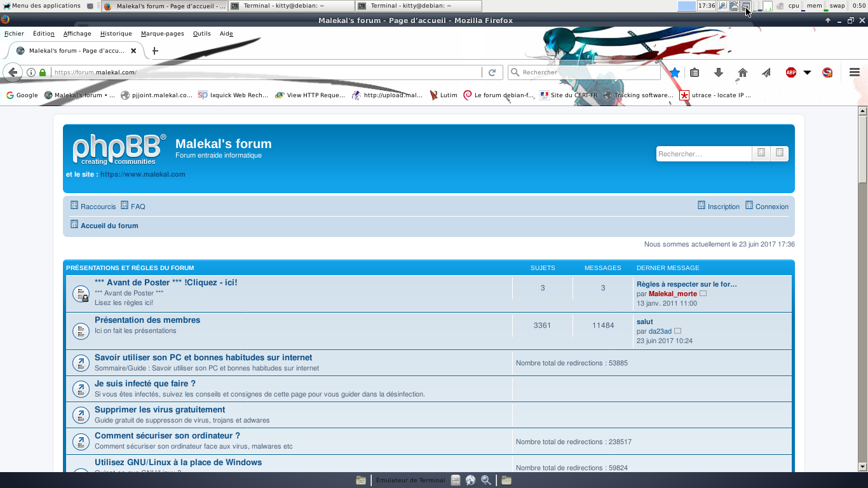Open Tracking software bookmark
The height and width of the screenshot is (488, 868).
coord(639,95)
